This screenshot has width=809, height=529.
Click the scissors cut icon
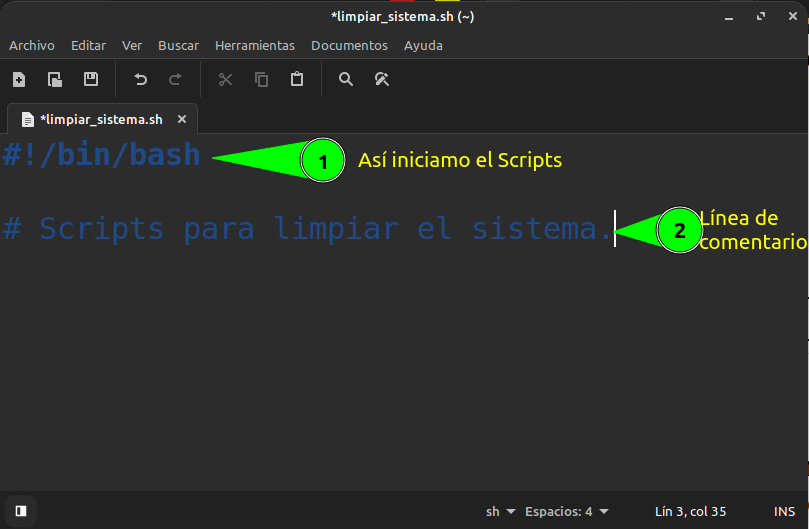225,79
